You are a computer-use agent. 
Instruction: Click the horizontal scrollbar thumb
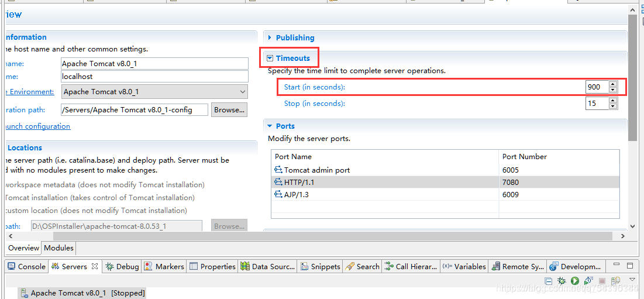coord(333,236)
